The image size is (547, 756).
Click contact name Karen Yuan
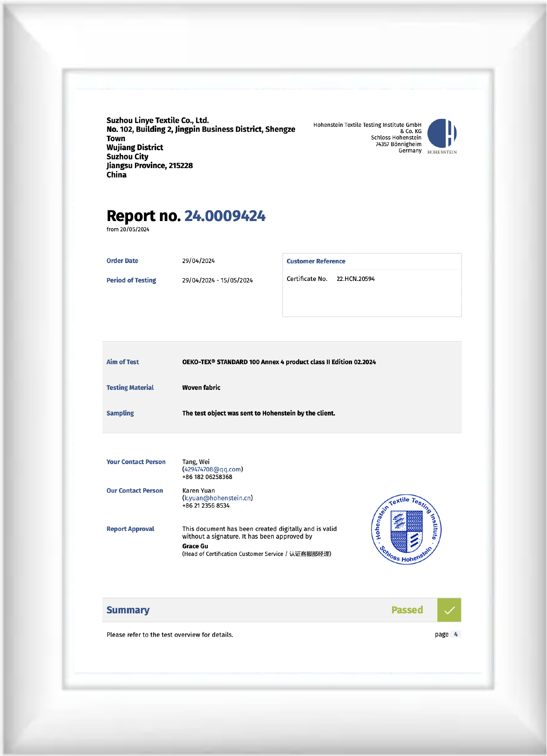point(199,491)
